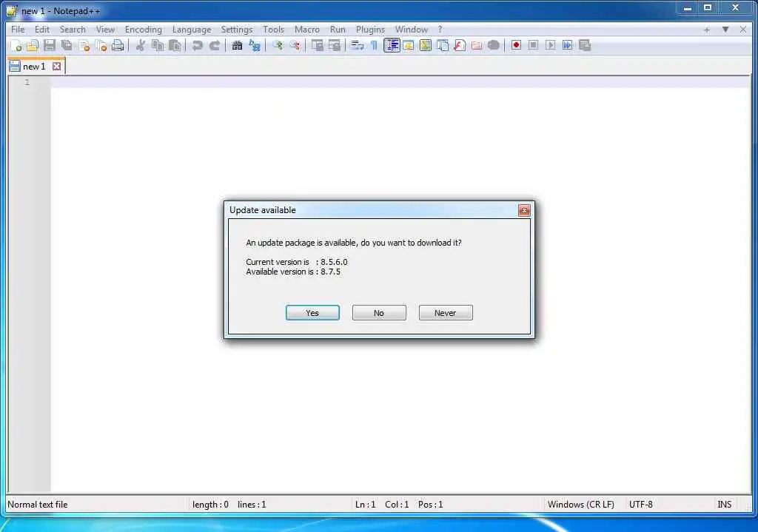Open the Window menu
Image resolution: width=758 pixels, height=532 pixels.
click(411, 30)
